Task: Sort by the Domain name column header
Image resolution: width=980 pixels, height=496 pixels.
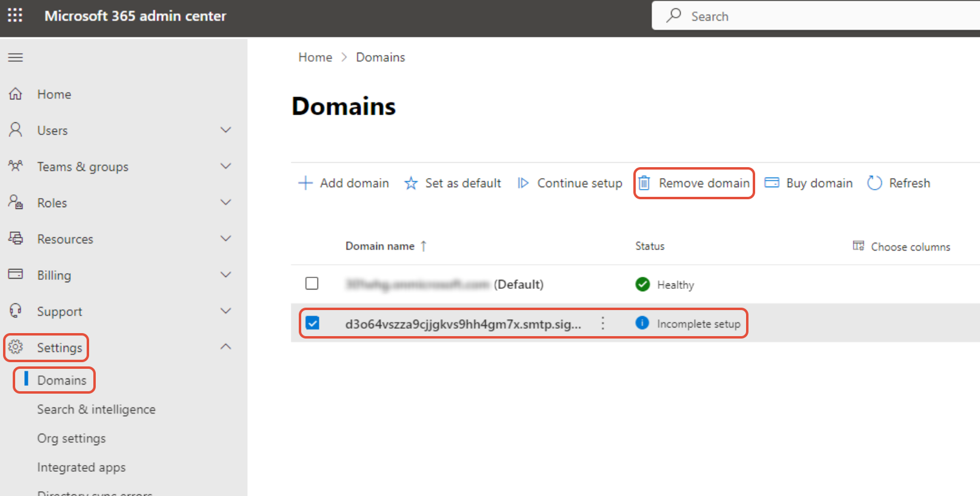Action: 380,246
